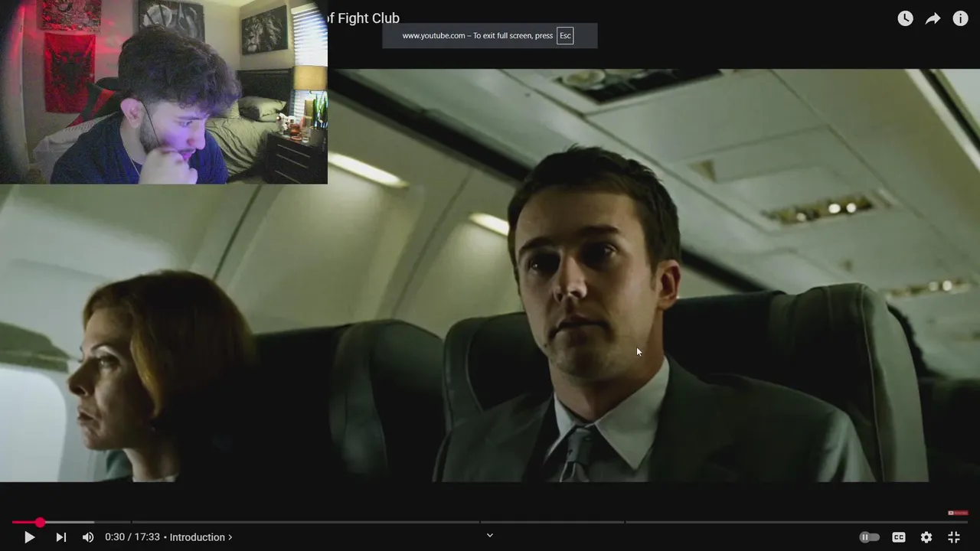Open the video settings gear

coord(926,537)
